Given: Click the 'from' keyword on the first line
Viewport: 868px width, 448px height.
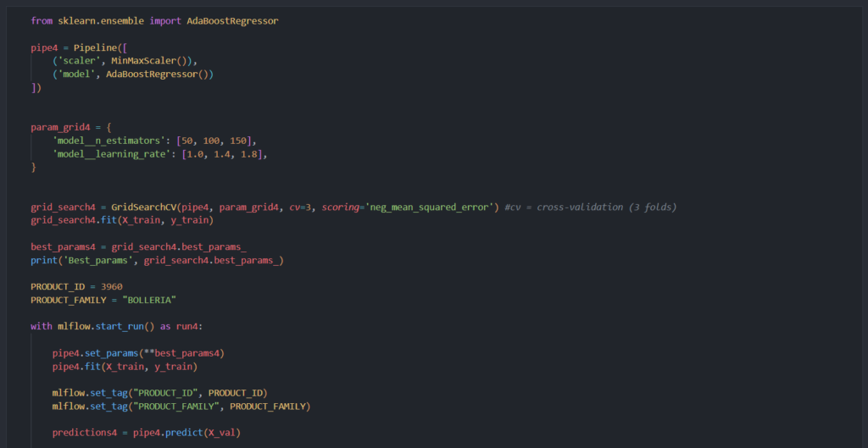Looking at the screenshot, I should point(42,21).
